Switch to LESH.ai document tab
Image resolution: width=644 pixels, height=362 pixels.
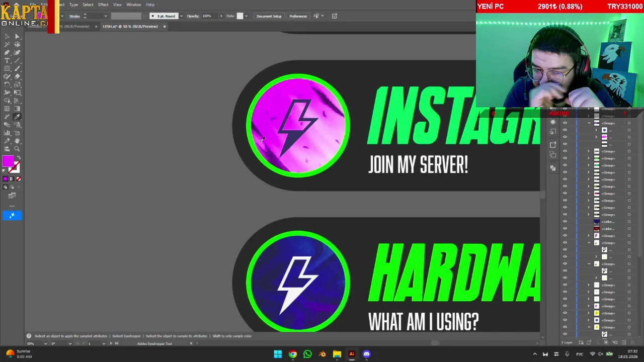click(130, 27)
